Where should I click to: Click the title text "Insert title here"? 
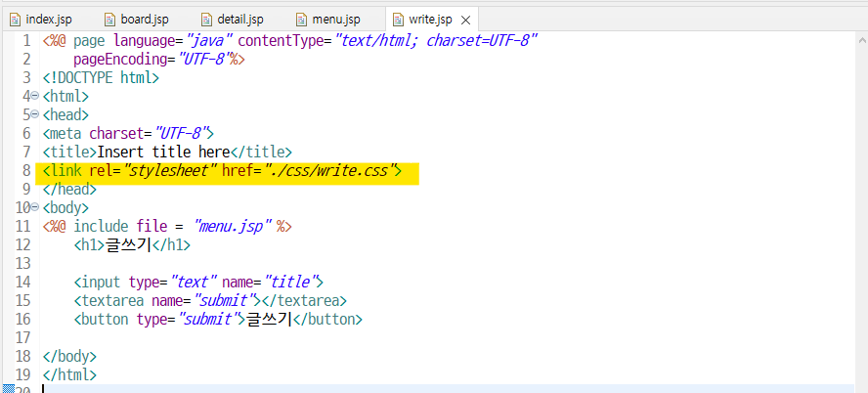click(164, 152)
